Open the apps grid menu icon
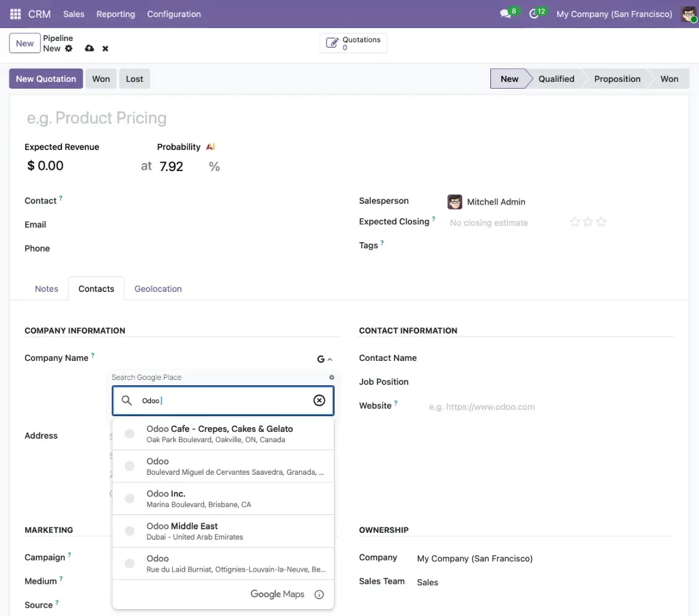The image size is (699, 616). pos(16,14)
